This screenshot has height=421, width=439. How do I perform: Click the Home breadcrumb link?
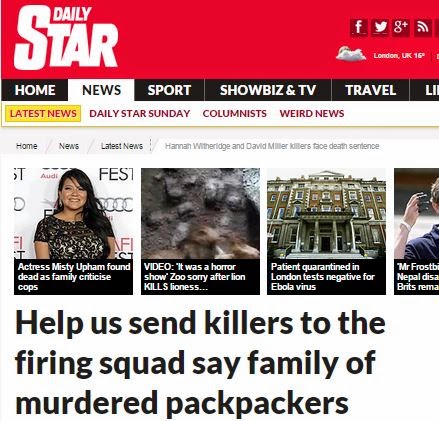[27, 146]
